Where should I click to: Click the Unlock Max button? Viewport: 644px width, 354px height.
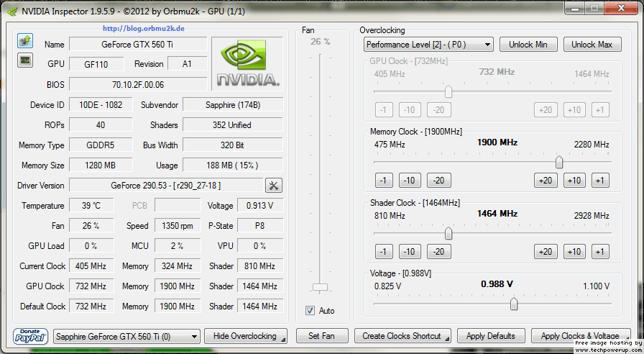[592, 45]
